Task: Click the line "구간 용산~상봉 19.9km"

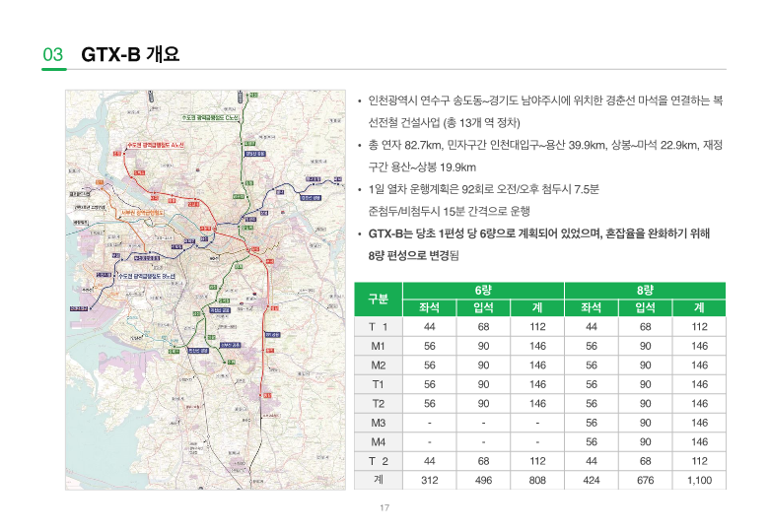Action: [422, 167]
